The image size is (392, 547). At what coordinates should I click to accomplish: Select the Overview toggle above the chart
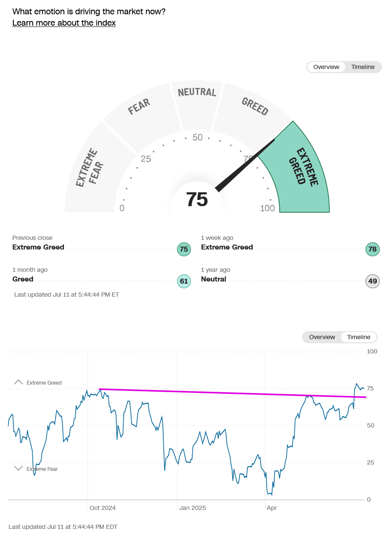322,337
